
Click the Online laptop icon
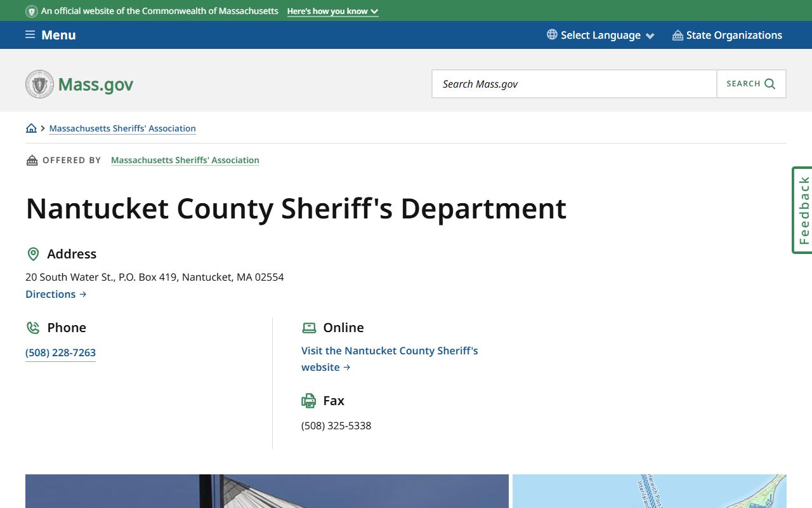[309, 328]
